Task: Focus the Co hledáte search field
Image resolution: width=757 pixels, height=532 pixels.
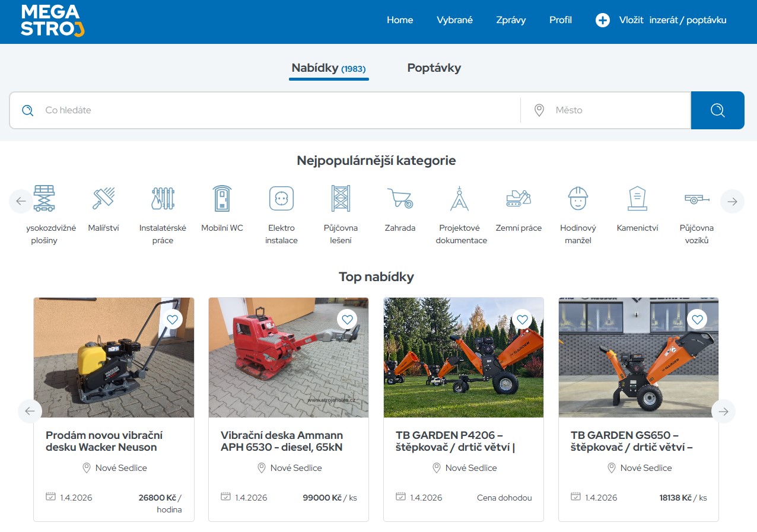Action: pyautogui.click(x=265, y=110)
